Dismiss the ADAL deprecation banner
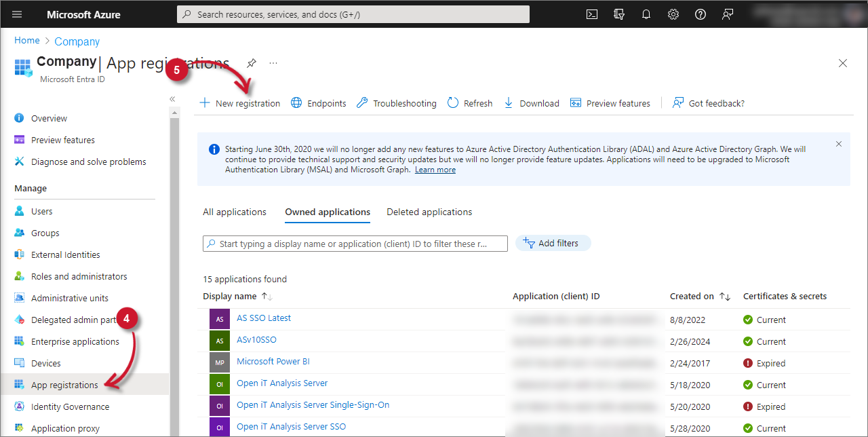The image size is (868, 437). pyautogui.click(x=839, y=144)
